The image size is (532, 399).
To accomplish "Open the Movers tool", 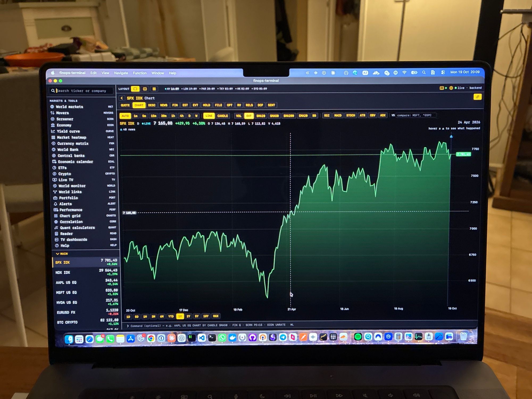I will click(x=82, y=113).
